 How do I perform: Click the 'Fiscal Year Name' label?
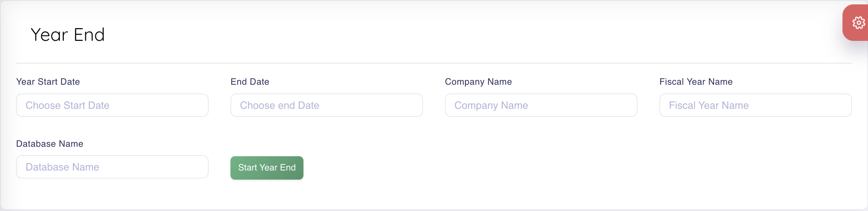(x=696, y=82)
